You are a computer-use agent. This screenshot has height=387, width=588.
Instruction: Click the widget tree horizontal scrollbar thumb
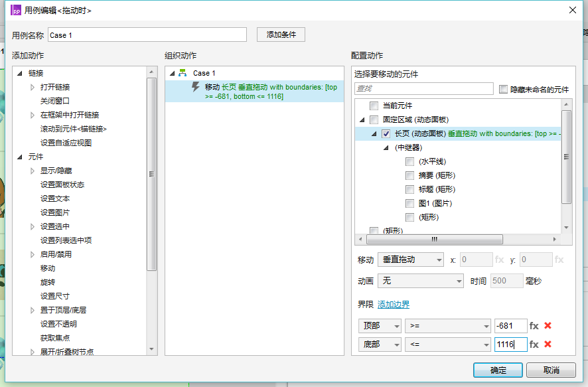click(x=435, y=239)
